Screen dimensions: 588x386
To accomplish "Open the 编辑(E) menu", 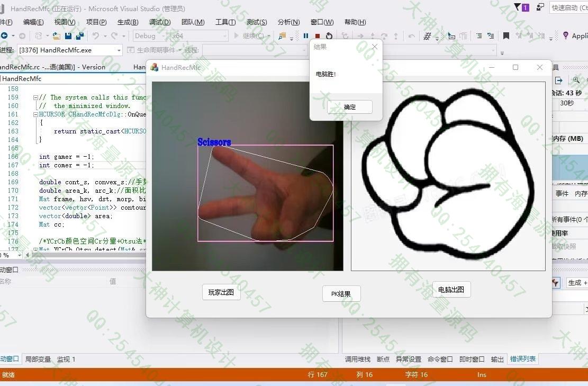I will pos(33,22).
